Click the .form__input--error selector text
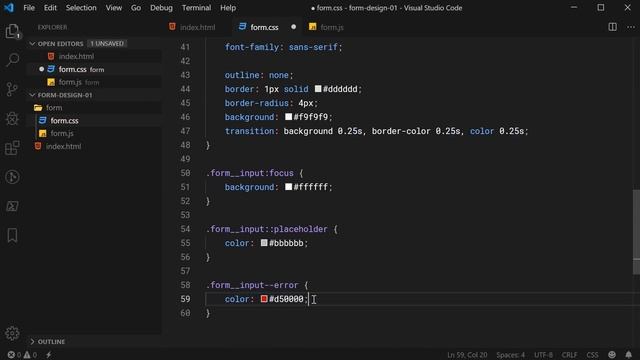The image size is (640, 360). pyautogui.click(x=252, y=285)
